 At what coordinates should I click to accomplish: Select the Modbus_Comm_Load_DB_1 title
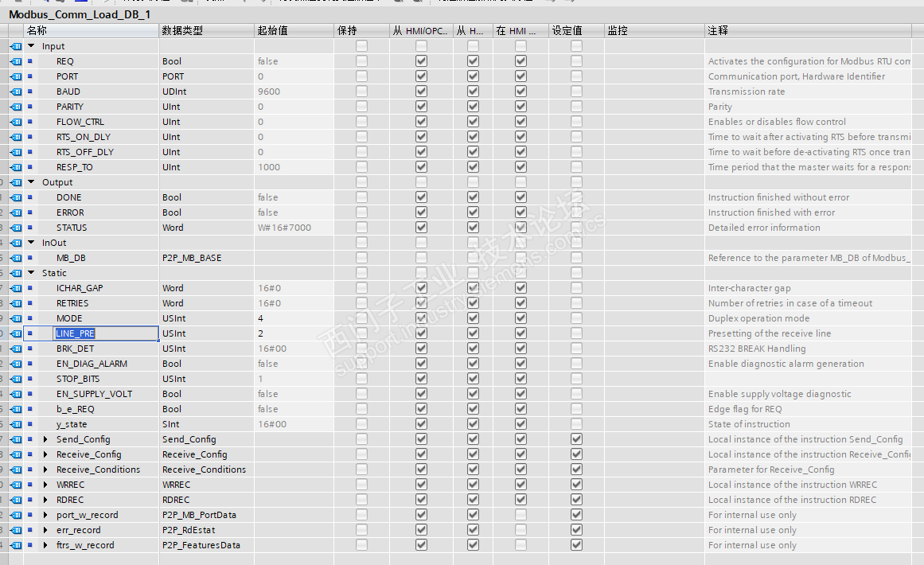tap(80, 14)
